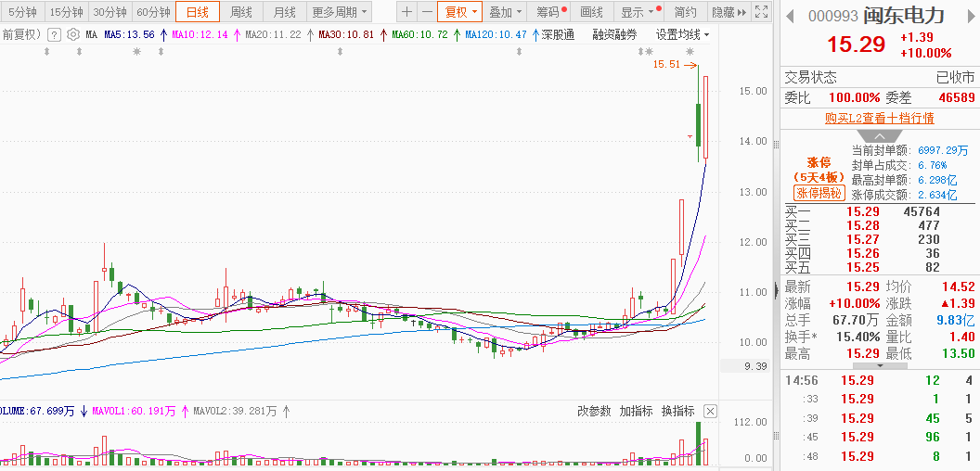
Task: Switch to 60分钟 period tab
Action: click(153, 11)
